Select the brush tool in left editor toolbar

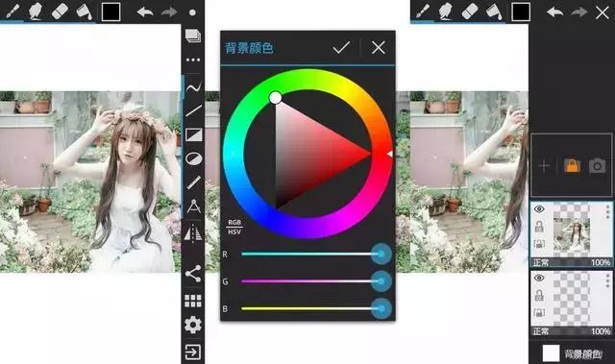tap(12, 12)
